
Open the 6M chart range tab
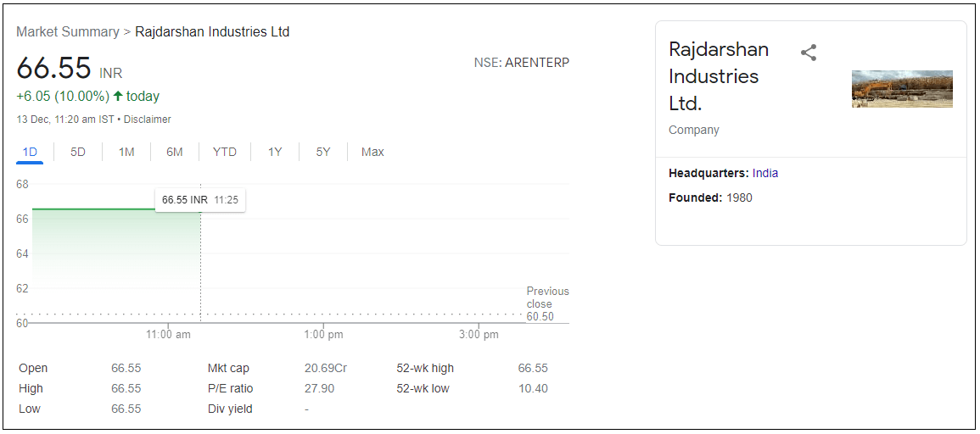[175, 153]
